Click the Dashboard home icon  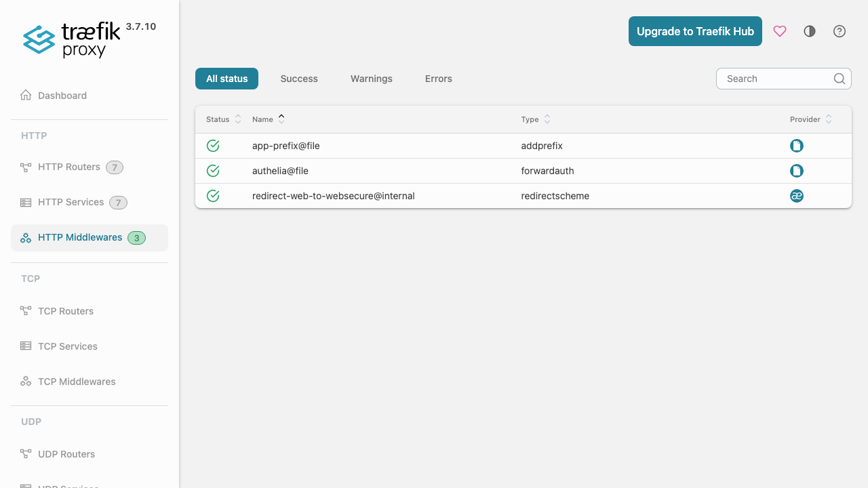click(26, 96)
